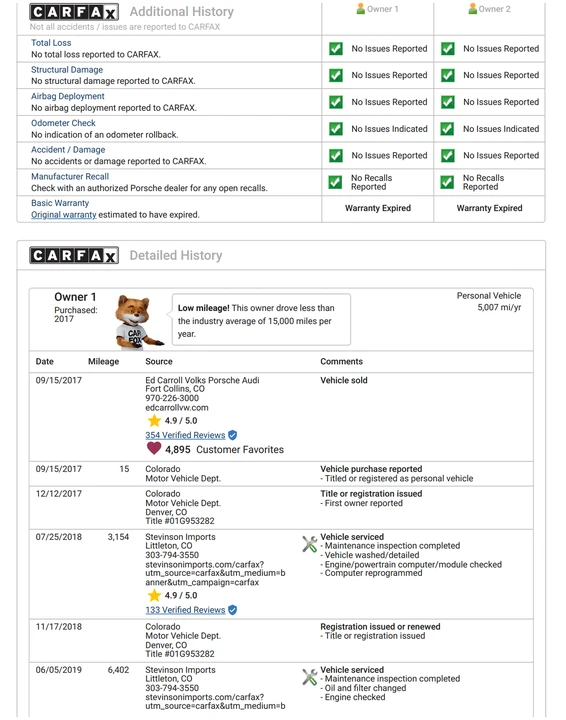Click the Stevinson Imports phone 303-794-3550 in 07/25/2018 row
The image size is (566, 720).
(172, 555)
